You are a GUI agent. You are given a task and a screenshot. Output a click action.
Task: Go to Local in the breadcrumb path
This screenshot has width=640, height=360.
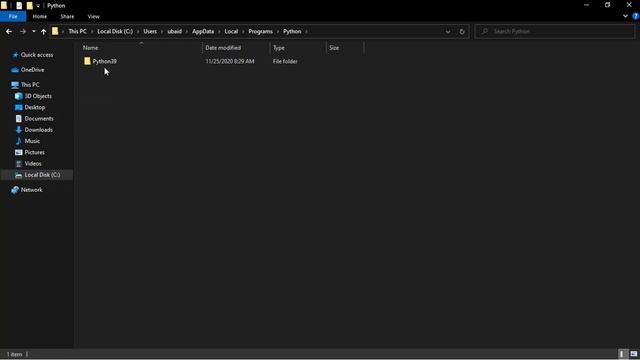tap(231, 31)
